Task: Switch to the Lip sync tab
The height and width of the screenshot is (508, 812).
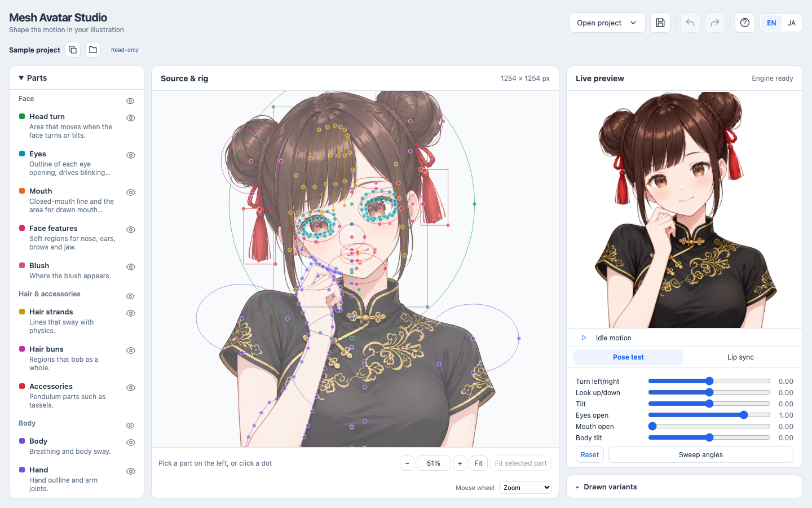Action: click(740, 357)
